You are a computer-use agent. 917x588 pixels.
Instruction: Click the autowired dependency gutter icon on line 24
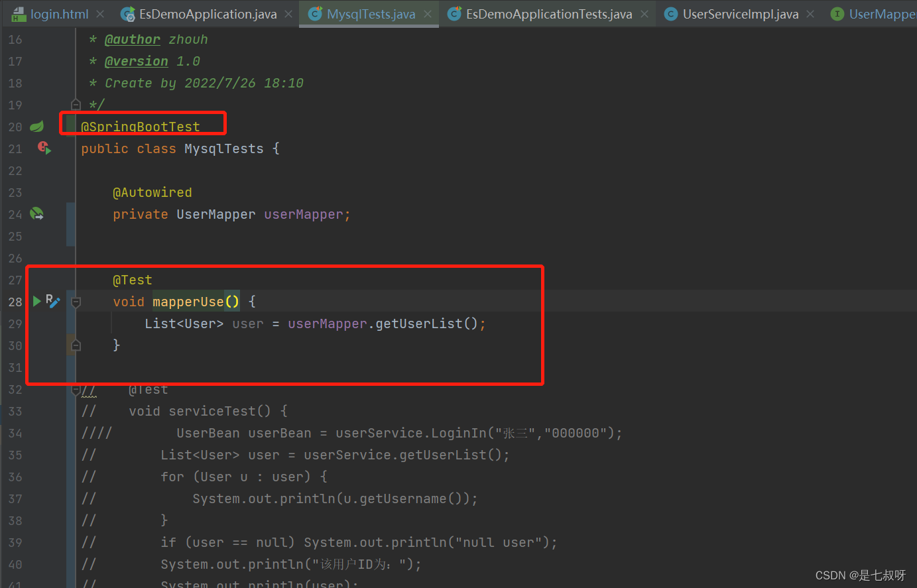tap(37, 213)
